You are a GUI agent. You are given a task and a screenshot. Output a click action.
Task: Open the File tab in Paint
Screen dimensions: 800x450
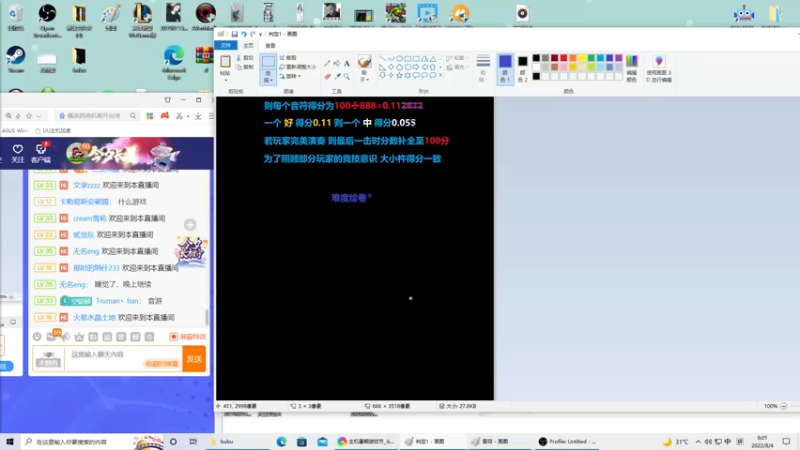226,45
